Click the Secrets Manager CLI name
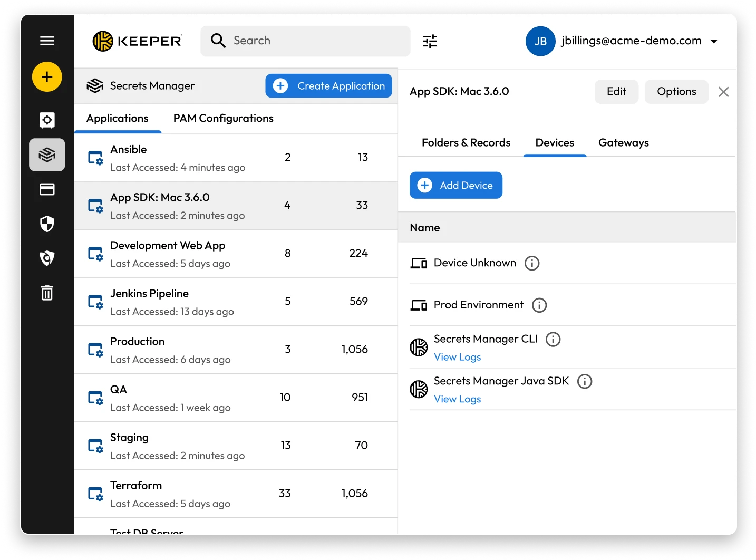 point(486,339)
